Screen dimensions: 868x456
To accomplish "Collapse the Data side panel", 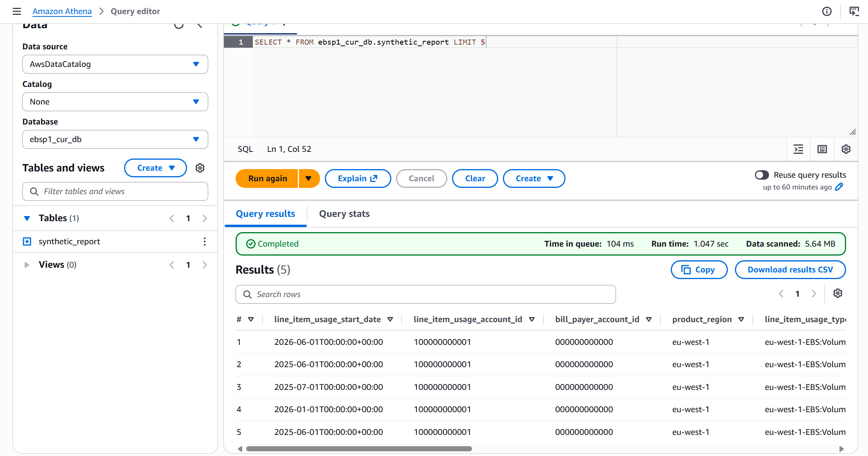I will click(200, 25).
